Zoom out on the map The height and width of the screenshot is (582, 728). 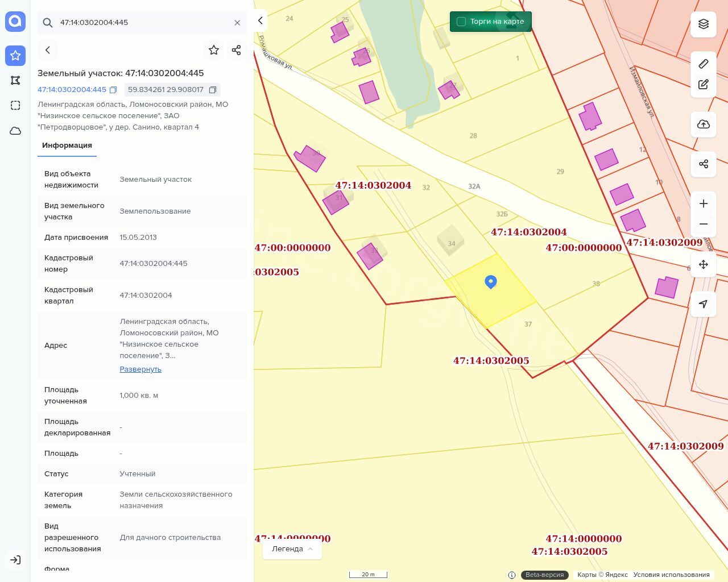[x=704, y=225]
